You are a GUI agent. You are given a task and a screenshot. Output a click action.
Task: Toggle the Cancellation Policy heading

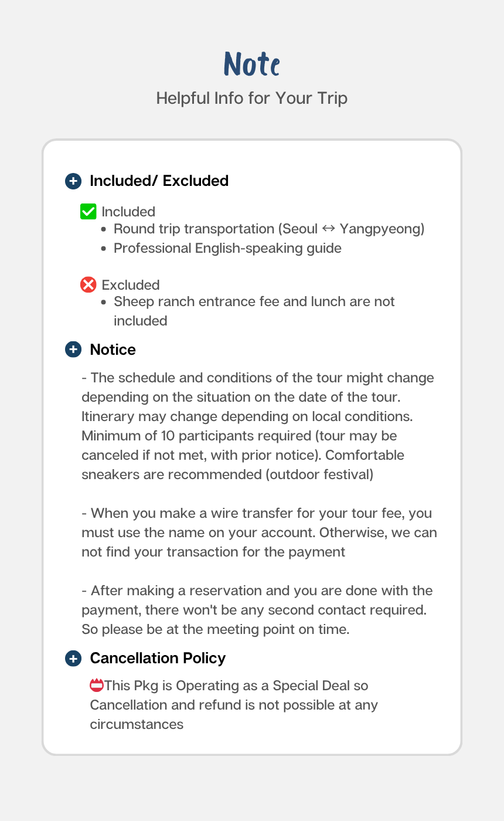[158, 658]
